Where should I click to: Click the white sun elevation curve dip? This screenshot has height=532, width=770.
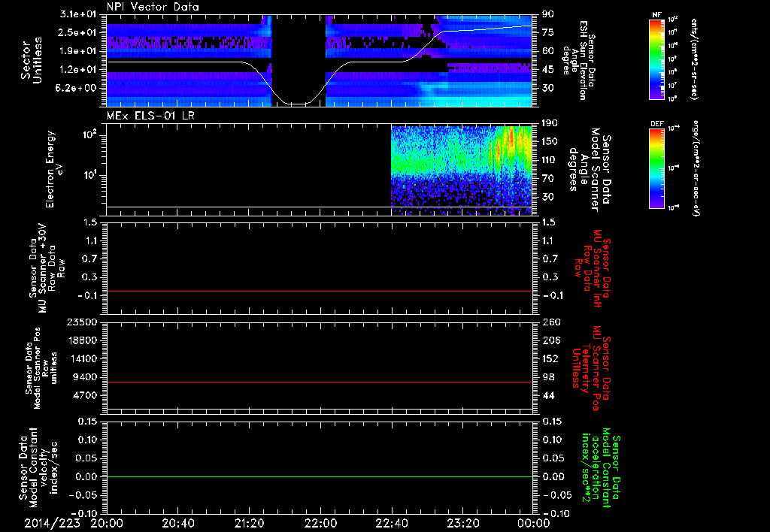pyautogui.click(x=296, y=103)
